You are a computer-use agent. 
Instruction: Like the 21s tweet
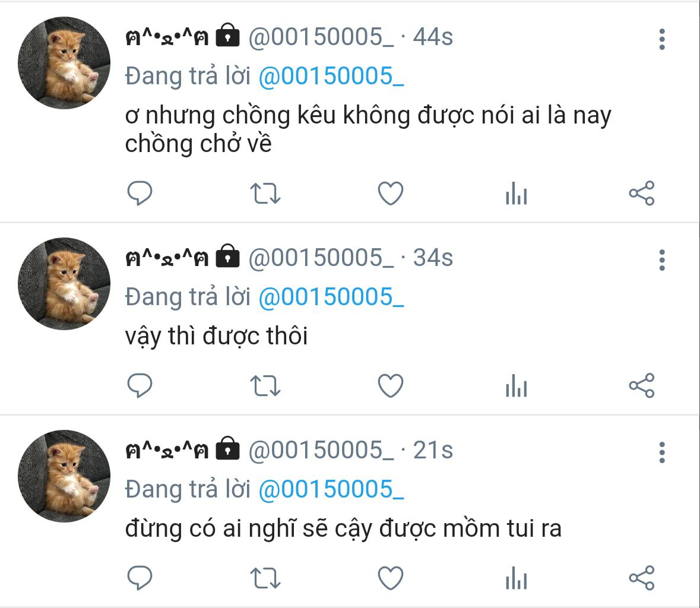pos(391,578)
